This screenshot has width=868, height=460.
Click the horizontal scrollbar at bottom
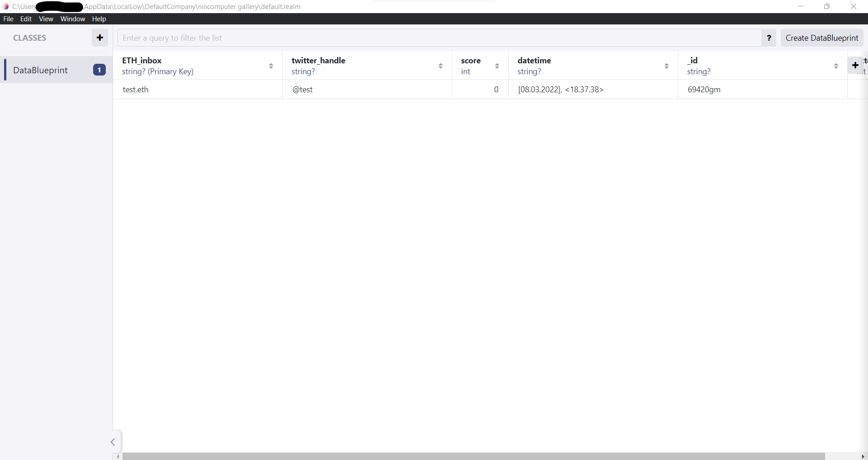coord(473,456)
